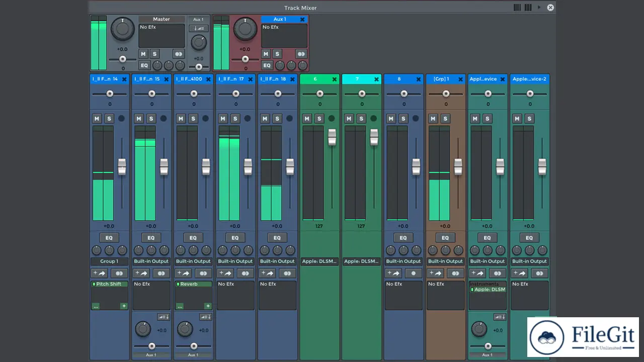Open EQ for track 14
Image resolution: width=644 pixels, height=362 pixels.
click(109, 238)
